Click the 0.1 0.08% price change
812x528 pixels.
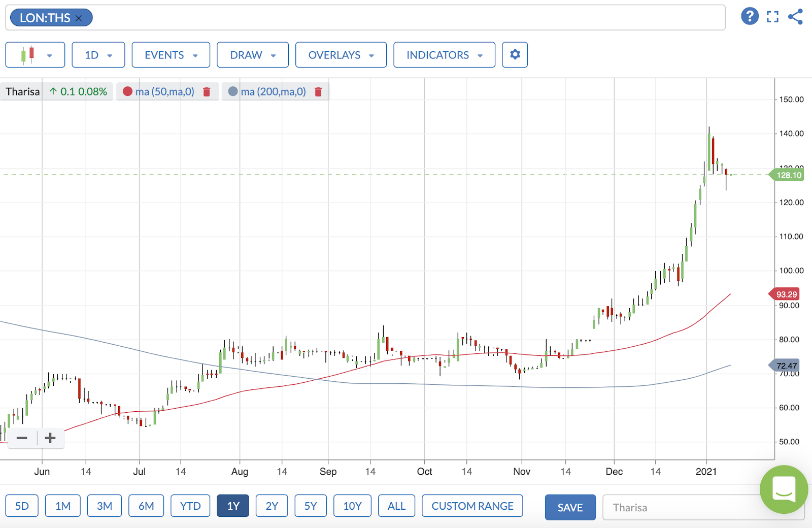79,92
